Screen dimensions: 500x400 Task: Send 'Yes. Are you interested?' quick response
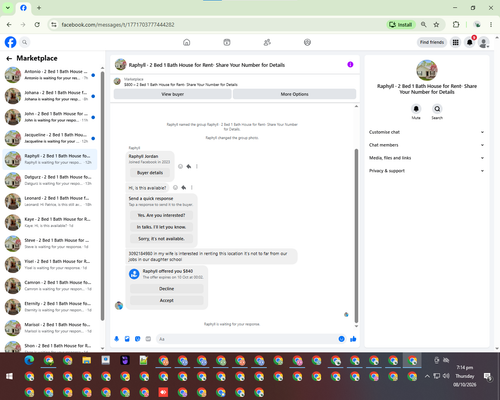click(x=161, y=215)
